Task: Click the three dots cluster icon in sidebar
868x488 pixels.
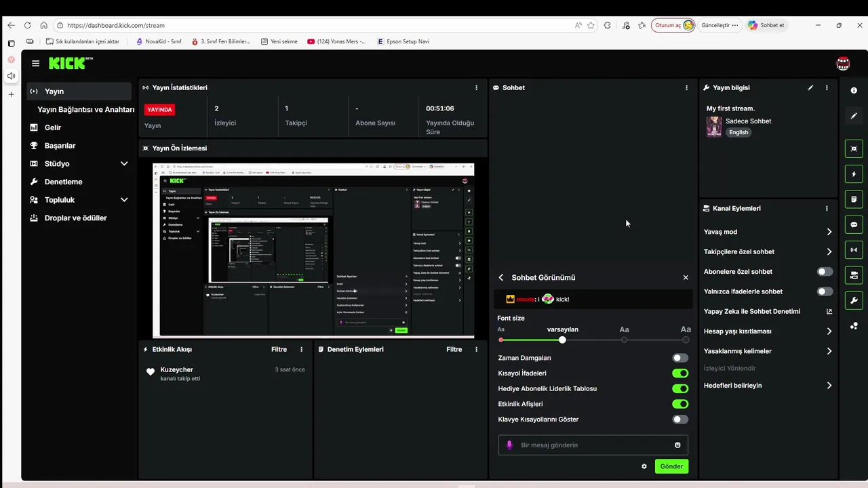Action: point(854,326)
